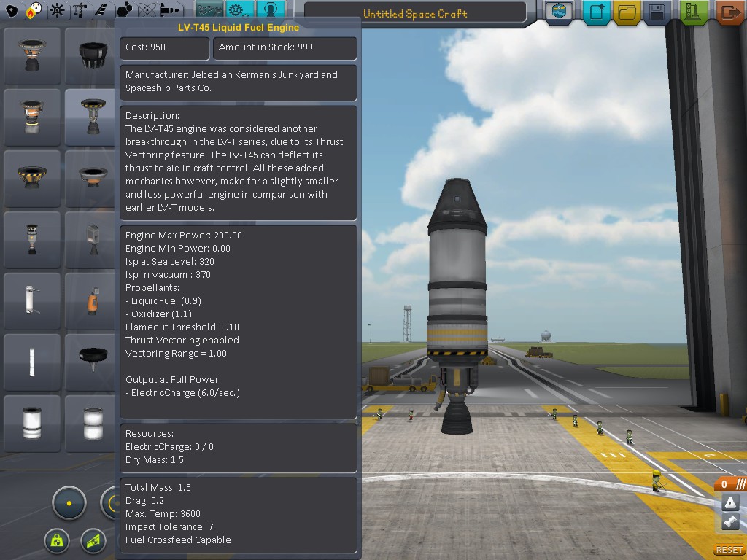Open the Crew assignment mode
Screen dimensions: 747x560
pyautogui.click(x=271, y=10)
